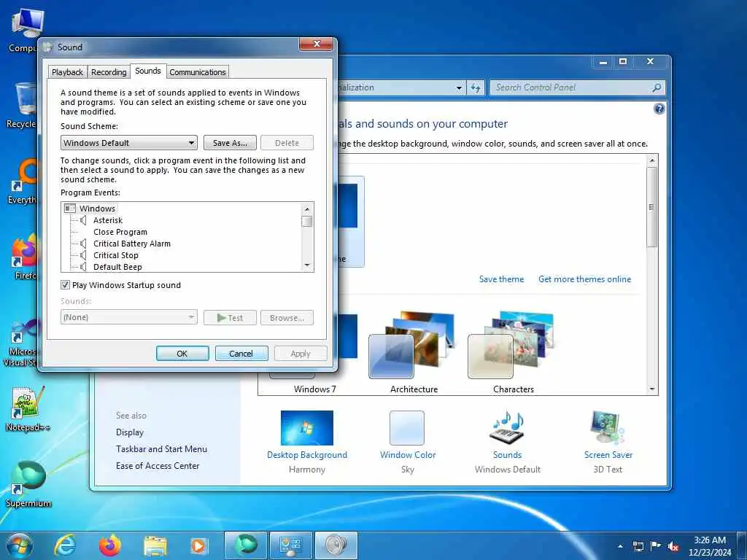Uncheck Play Windows Startup sound
The height and width of the screenshot is (560, 747).
tap(65, 285)
